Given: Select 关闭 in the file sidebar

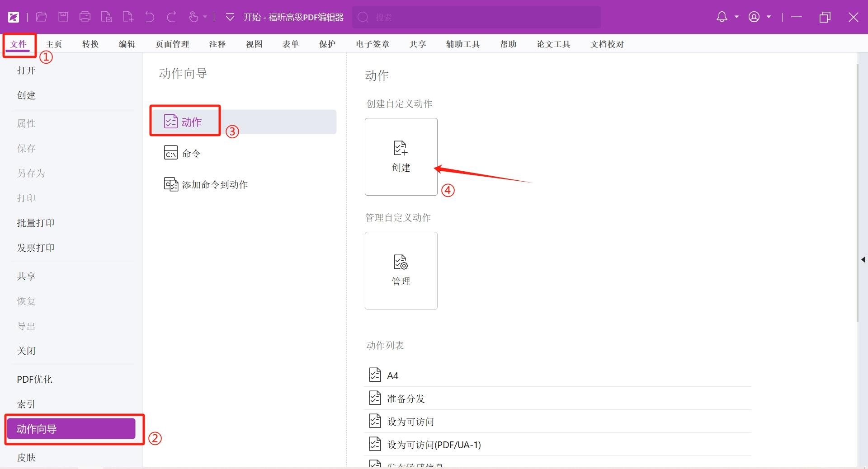Looking at the screenshot, I should point(26,351).
